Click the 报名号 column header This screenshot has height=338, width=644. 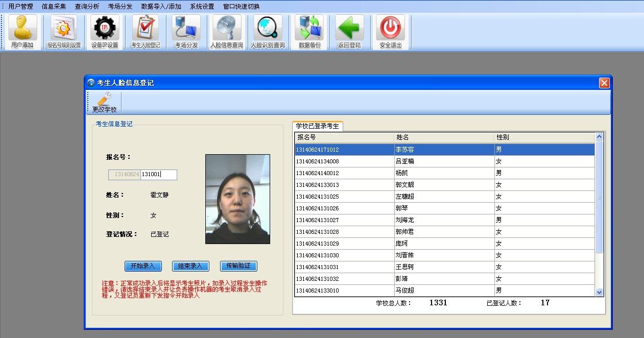pyautogui.click(x=344, y=137)
